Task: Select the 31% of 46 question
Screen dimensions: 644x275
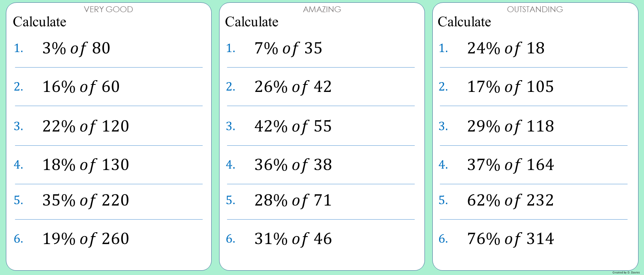Action: tap(293, 239)
